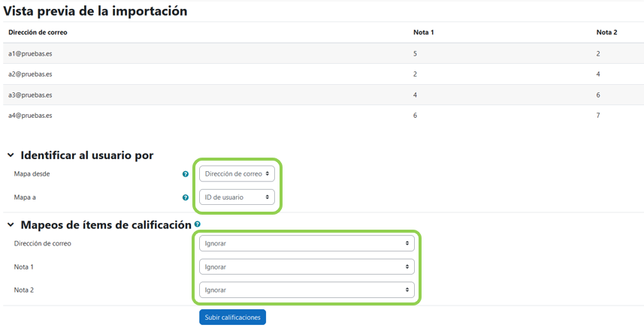644x328 pixels.
Task: Click the a2@pruebas.es email cell
Action: [30, 74]
